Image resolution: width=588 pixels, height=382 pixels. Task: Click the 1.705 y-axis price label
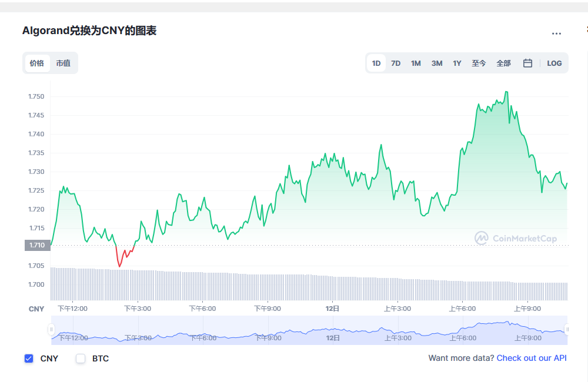36,266
